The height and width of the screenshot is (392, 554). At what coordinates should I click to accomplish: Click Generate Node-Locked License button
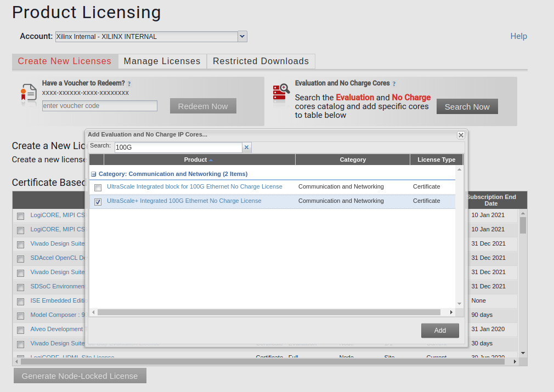pos(80,376)
